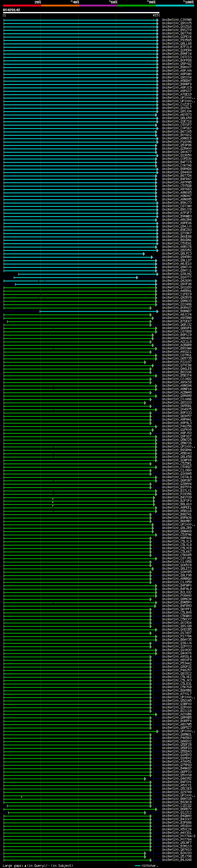Screen dimensions: 197x868
Task: Select hit label UniRef100_A9NUC9
Action: (176, 139)
